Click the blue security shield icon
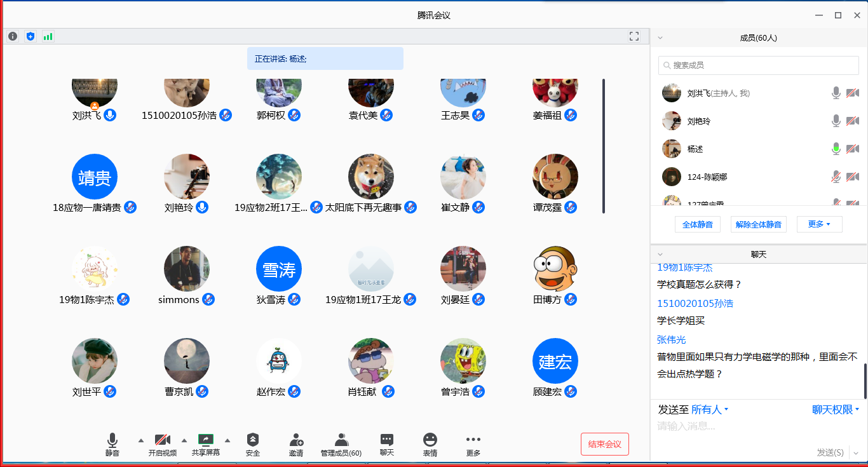This screenshot has width=868, height=467. [x=31, y=36]
